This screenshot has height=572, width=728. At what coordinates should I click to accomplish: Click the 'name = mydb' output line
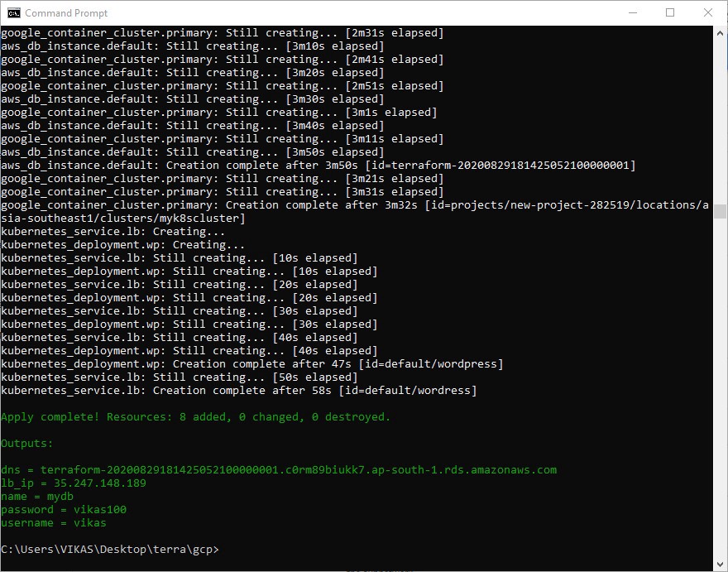click(37, 497)
